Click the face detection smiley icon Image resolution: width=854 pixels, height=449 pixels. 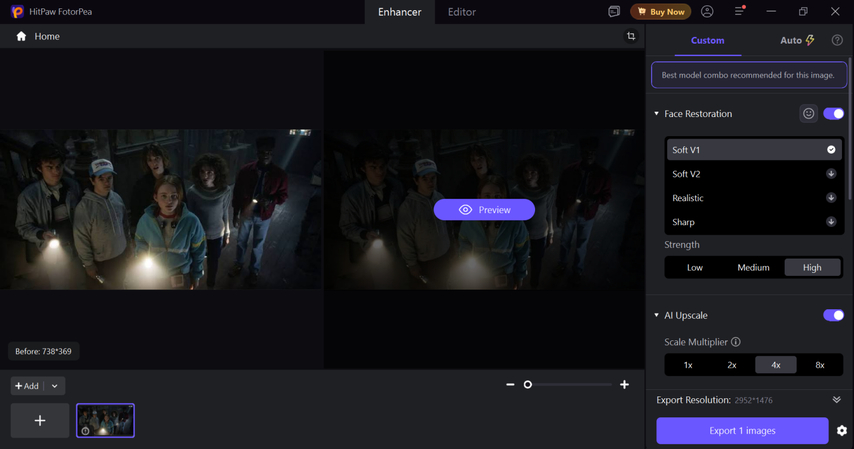[808, 113]
